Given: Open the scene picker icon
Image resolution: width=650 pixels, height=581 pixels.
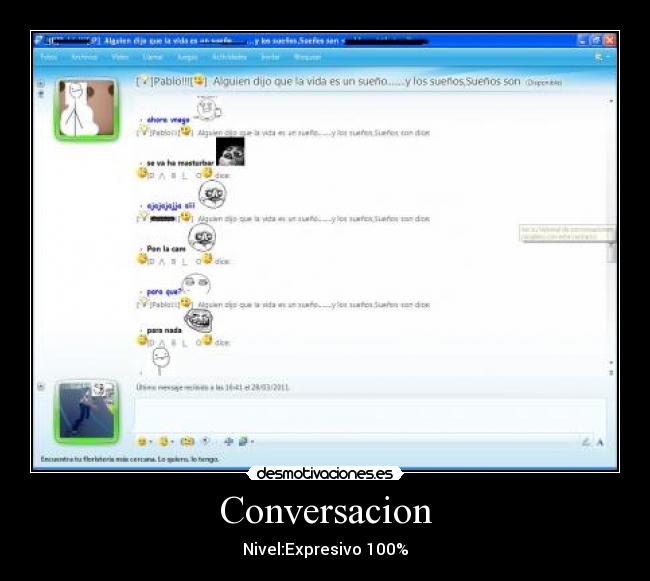Looking at the screenshot, I should [243, 442].
